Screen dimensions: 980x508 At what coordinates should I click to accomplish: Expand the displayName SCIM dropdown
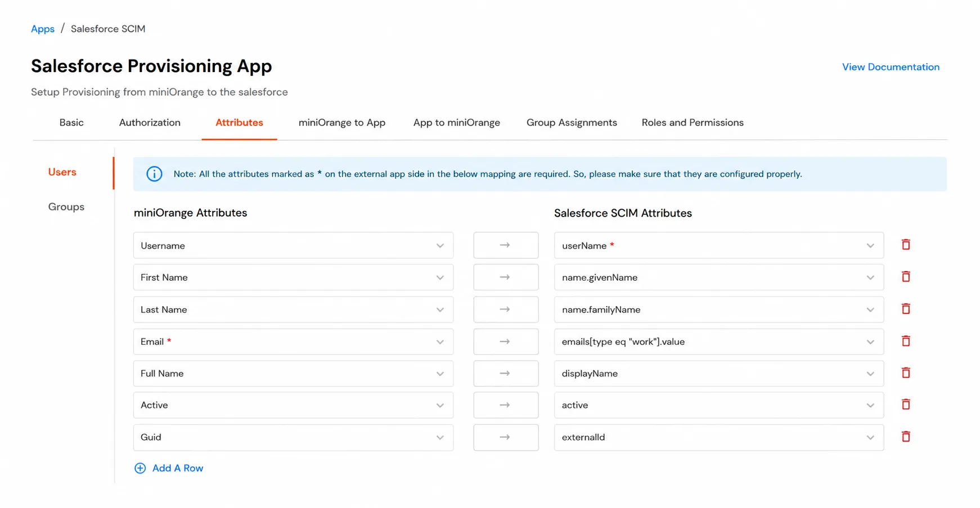(719, 374)
